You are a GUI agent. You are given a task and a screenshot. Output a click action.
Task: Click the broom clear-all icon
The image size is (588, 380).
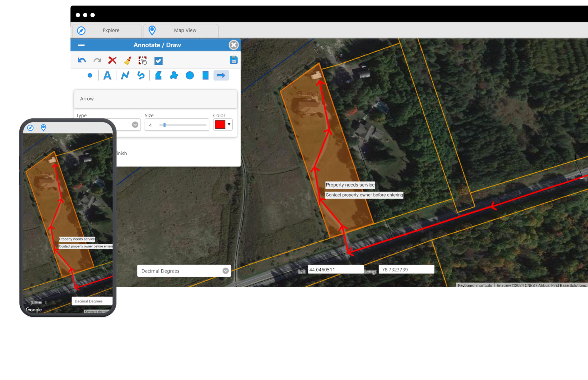[127, 60]
